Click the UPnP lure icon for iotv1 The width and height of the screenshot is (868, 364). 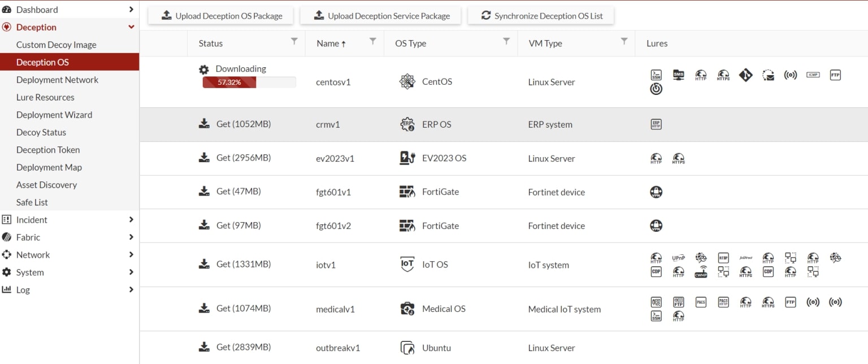[x=678, y=258]
